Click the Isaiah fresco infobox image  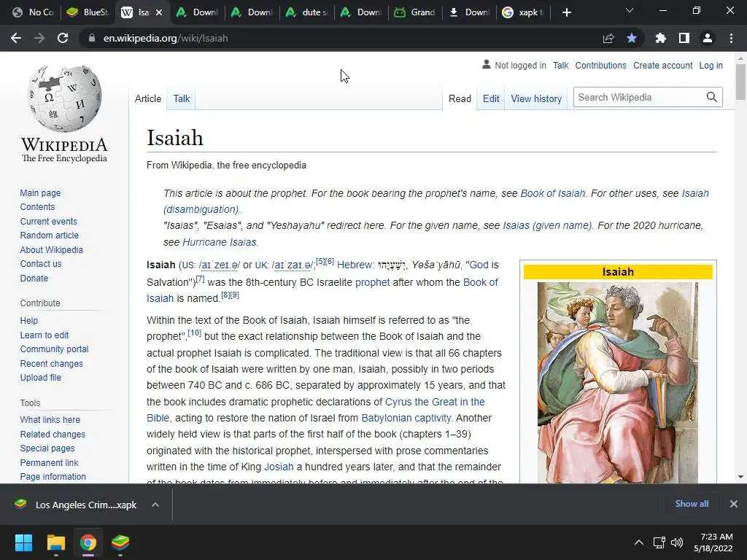(x=618, y=383)
